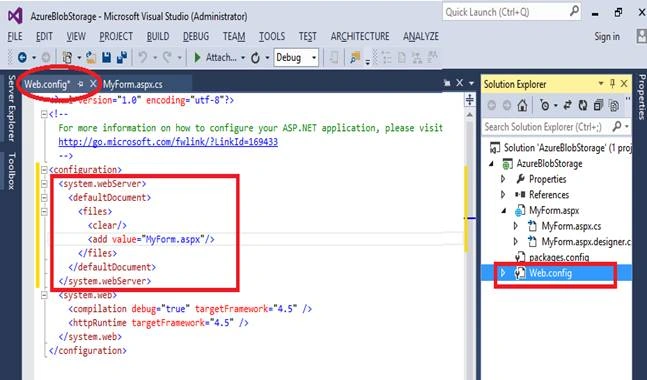The height and width of the screenshot is (380, 647).
Task: Click the Navigate Backward arrow icon
Action: [x=22, y=57]
